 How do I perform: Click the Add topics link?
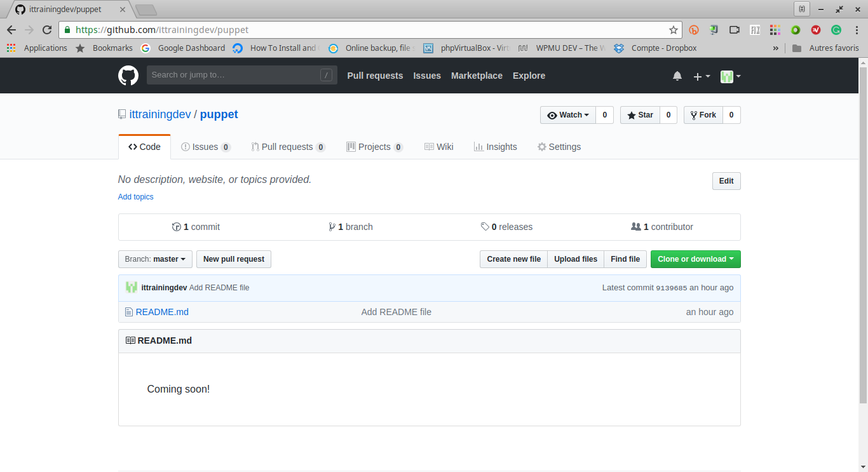[135, 197]
